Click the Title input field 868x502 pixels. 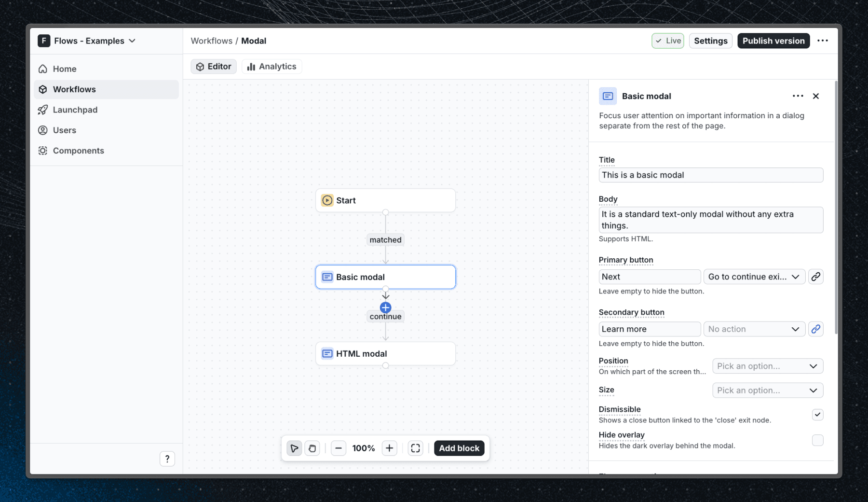tap(711, 175)
